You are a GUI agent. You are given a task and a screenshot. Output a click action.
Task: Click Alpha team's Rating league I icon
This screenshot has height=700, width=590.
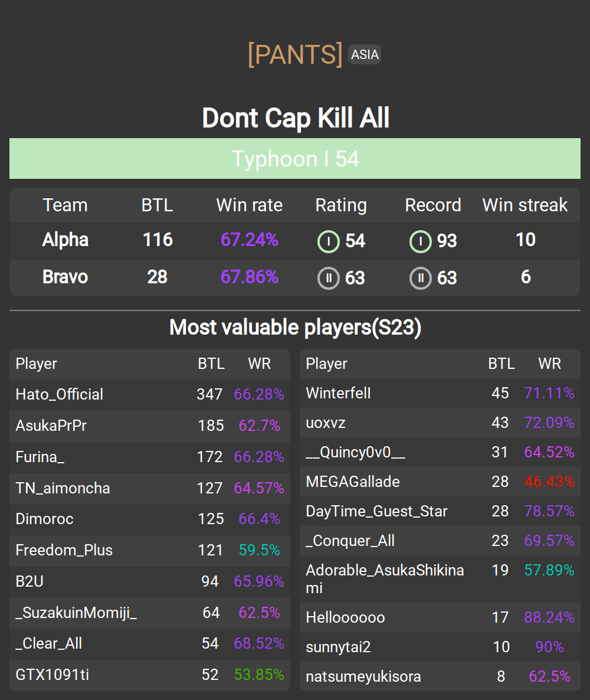[329, 241]
